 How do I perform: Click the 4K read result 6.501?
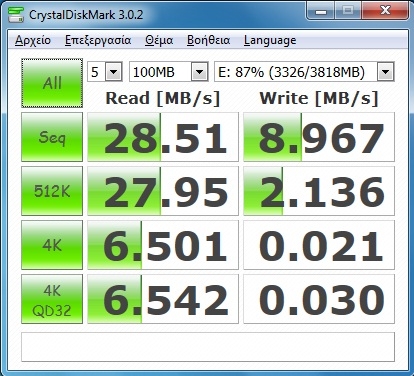(163, 245)
